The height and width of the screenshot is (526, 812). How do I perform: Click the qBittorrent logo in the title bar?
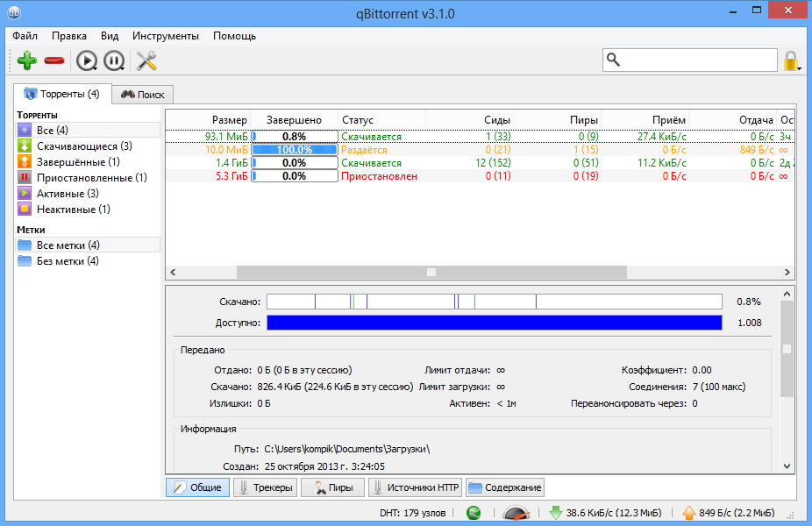click(14, 13)
